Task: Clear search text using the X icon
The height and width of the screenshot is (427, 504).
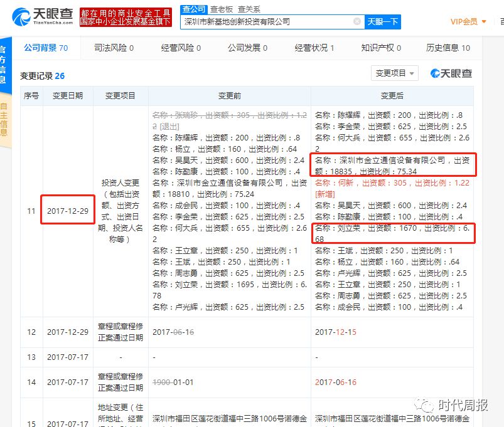Action: [x=358, y=21]
